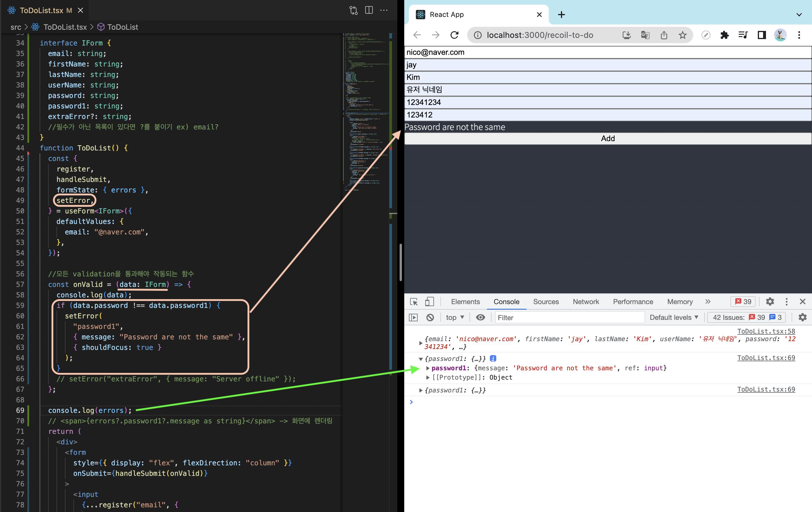Viewport: 812px width, 512px height.
Task: Switch to the Sources tab in DevTools
Action: point(546,301)
